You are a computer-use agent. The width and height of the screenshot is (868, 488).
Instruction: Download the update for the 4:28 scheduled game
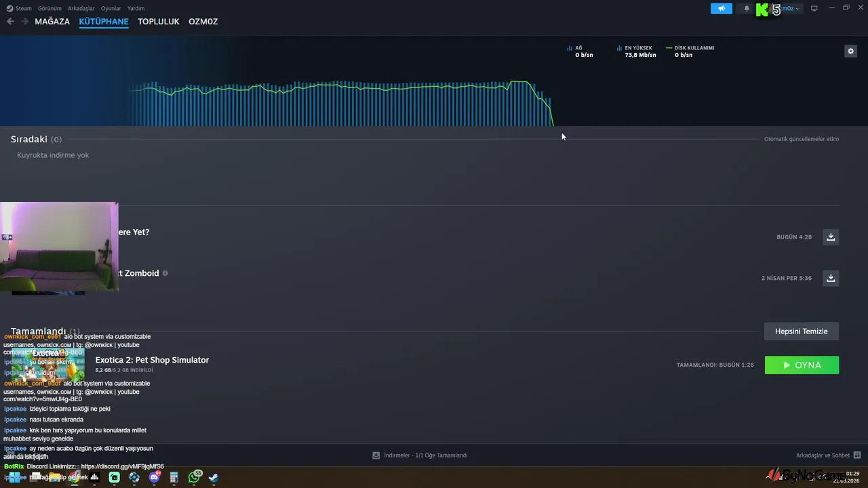coord(831,237)
